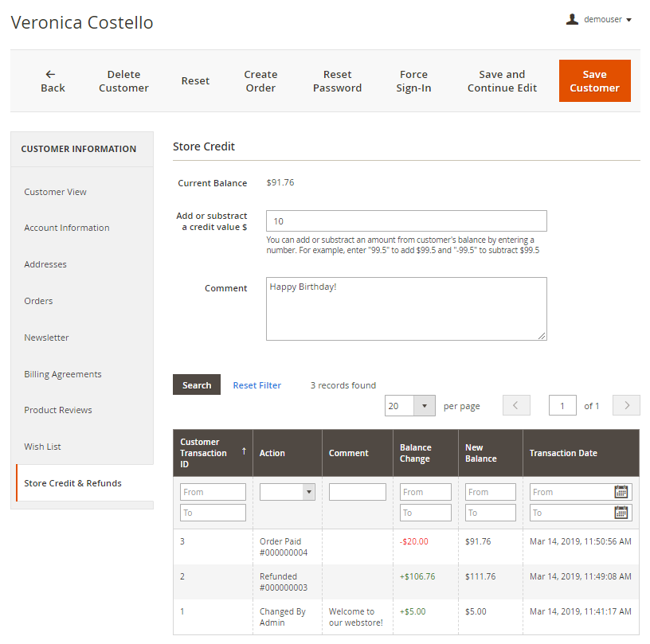The image size is (650, 644).
Task: Click inside the Comment text area
Action: click(406, 309)
